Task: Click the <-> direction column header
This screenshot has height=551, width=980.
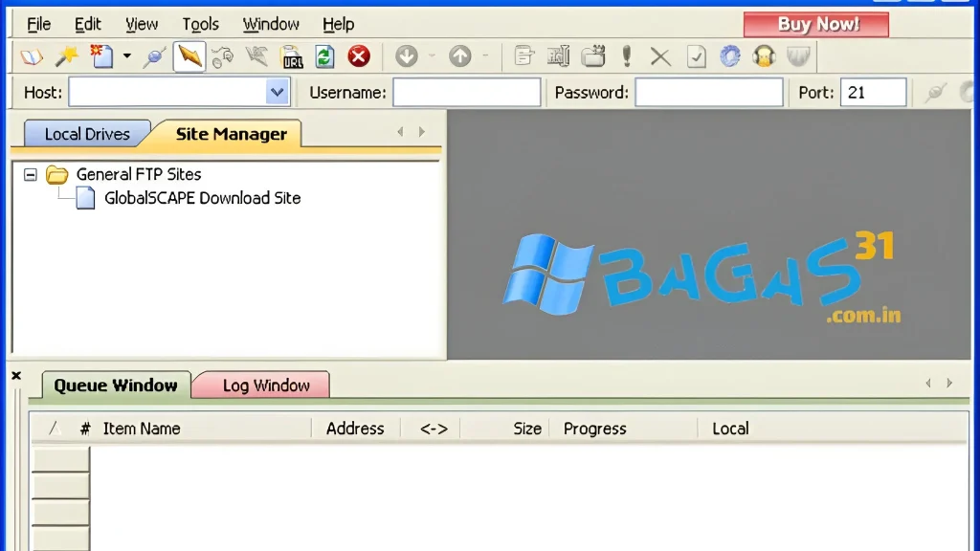Action: pyautogui.click(x=434, y=429)
